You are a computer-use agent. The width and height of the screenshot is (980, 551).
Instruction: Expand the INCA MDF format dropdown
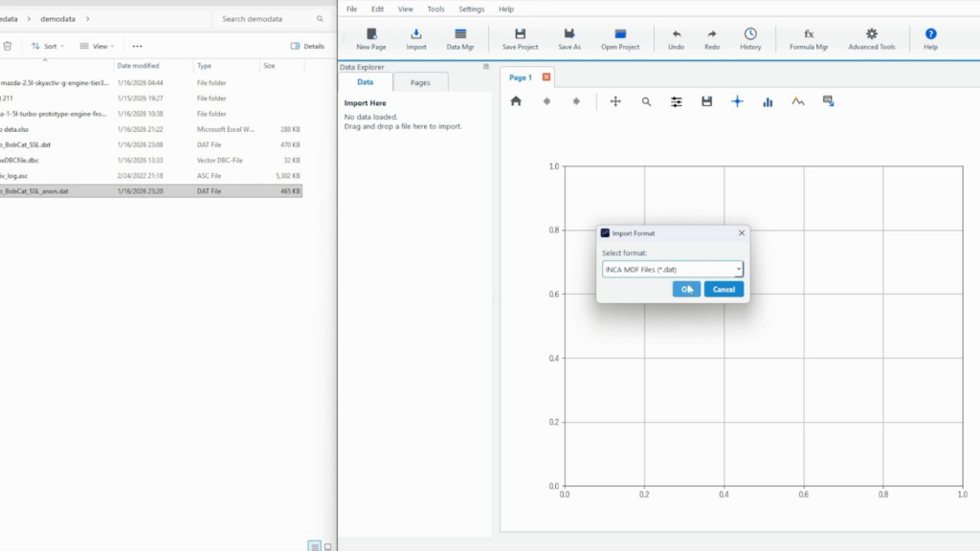[738, 270]
